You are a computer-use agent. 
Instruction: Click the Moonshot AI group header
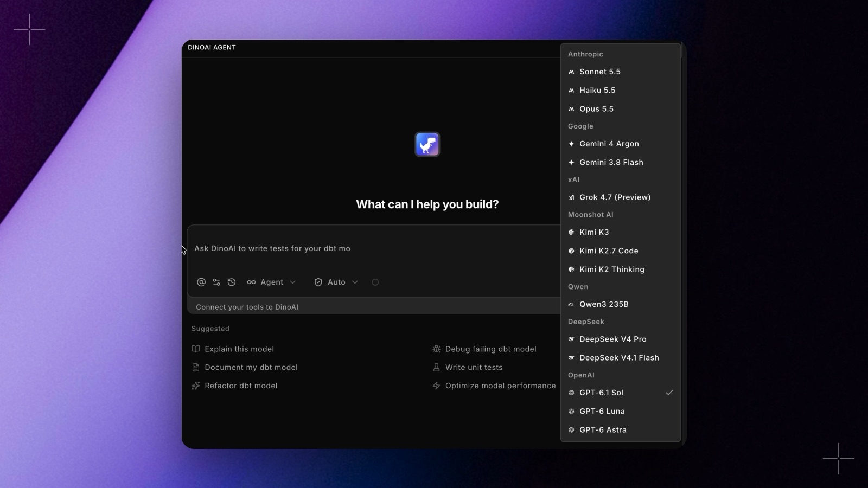(x=591, y=215)
